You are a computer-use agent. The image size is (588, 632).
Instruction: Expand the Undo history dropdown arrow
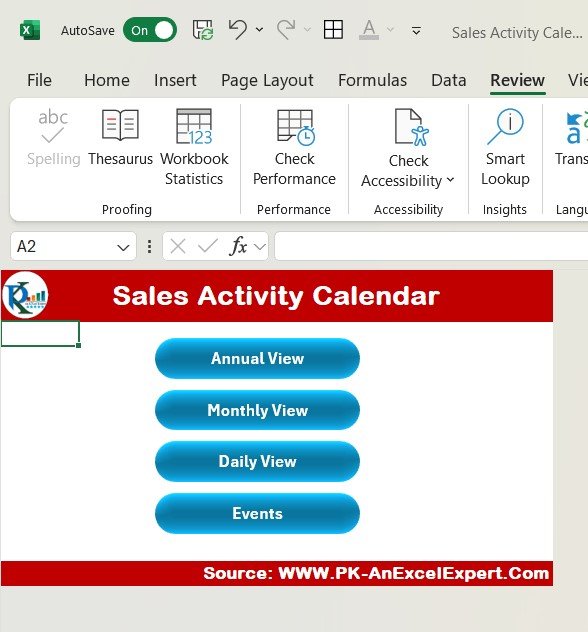(260, 29)
